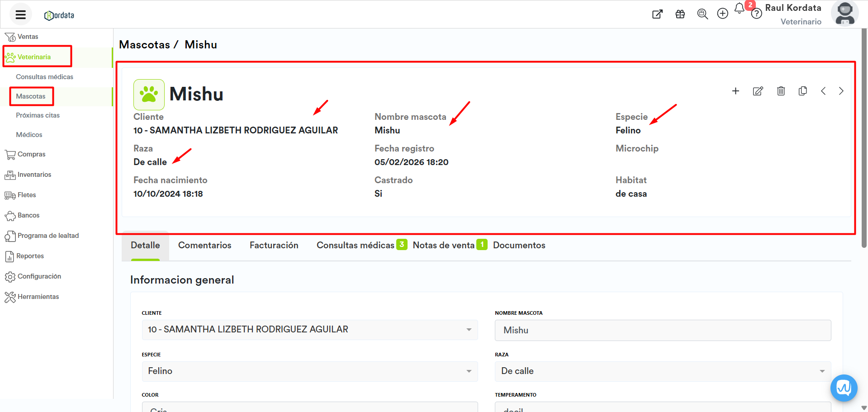The image size is (868, 412).
Task: Click the Mascotas breadcrumb link
Action: pyautogui.click(x=144, y=45)
